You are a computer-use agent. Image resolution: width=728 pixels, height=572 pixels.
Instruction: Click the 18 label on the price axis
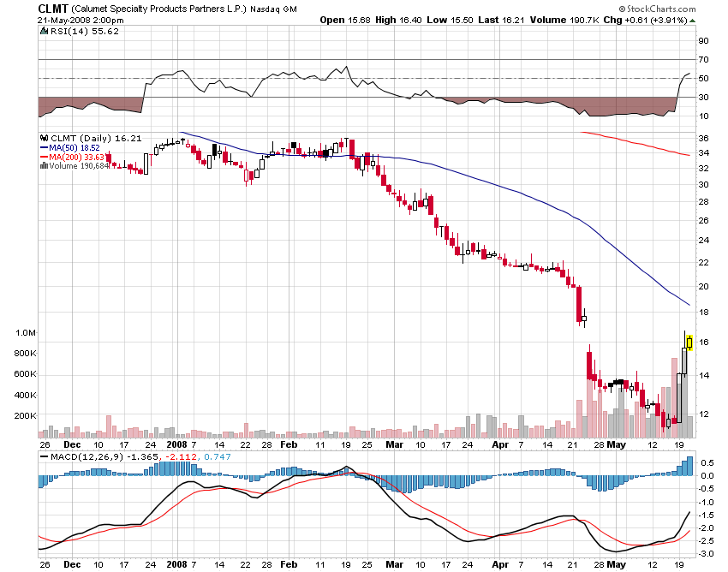[x=703, y=312]
